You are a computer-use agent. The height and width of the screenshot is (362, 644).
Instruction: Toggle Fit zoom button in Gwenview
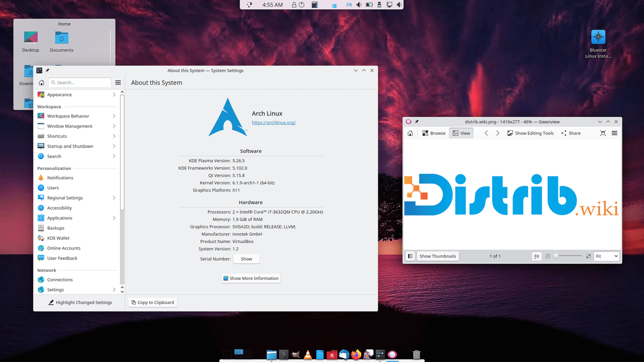537,256
